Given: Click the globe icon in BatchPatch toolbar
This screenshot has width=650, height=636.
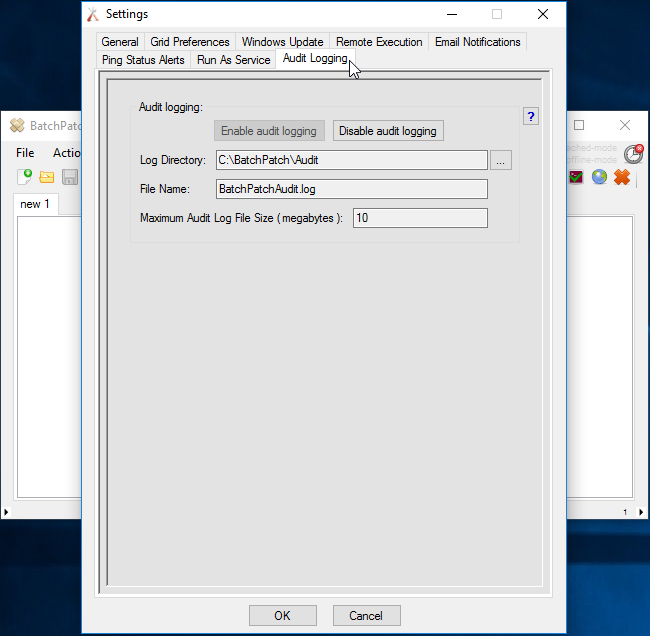Looking at the screenshot, I should (599, 177).
